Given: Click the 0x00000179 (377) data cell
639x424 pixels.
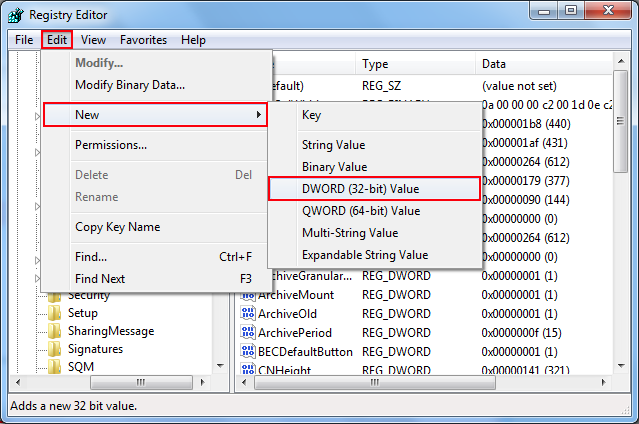Looking at the screenshot, I should (526, 181).
